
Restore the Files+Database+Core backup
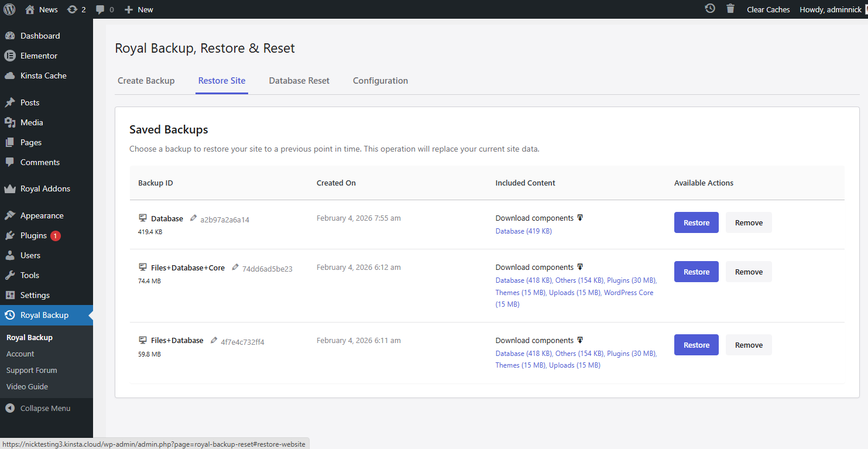[696, 272]
